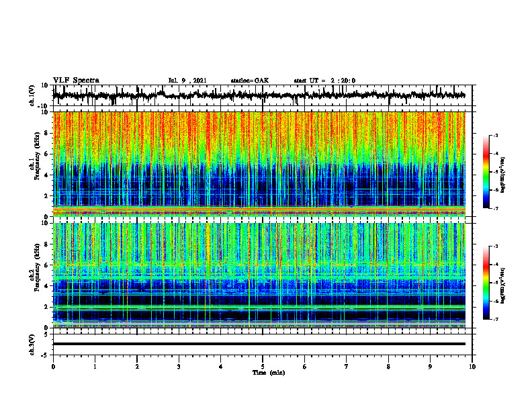Viewport: 532px width, 411px height.
Task: Click the "-3" label on ch.1 color scale
Action: click(496, 135)
